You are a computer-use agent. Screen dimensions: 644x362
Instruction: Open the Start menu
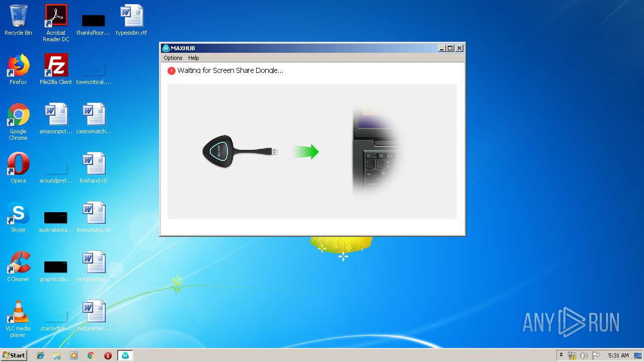point(14,355)
